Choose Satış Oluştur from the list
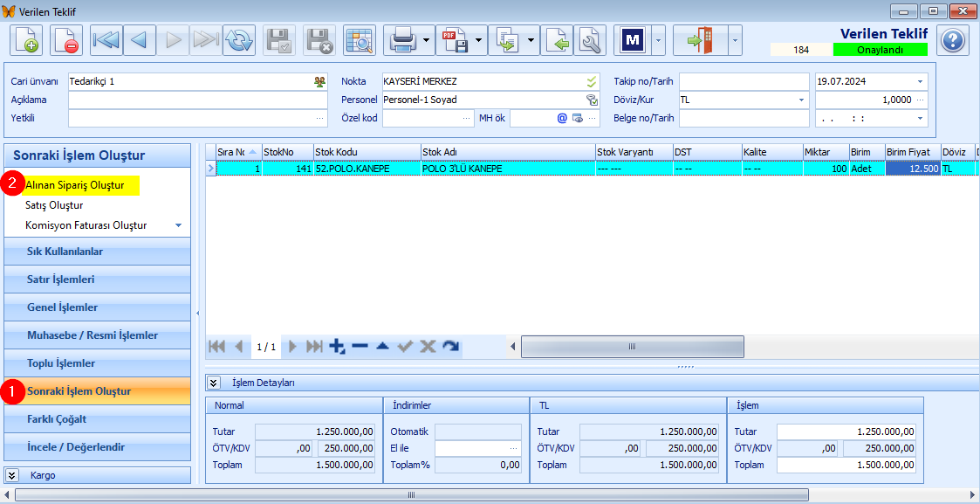Image resolution: width=980 pixels, height=504 pixels. tap(54, 205)
